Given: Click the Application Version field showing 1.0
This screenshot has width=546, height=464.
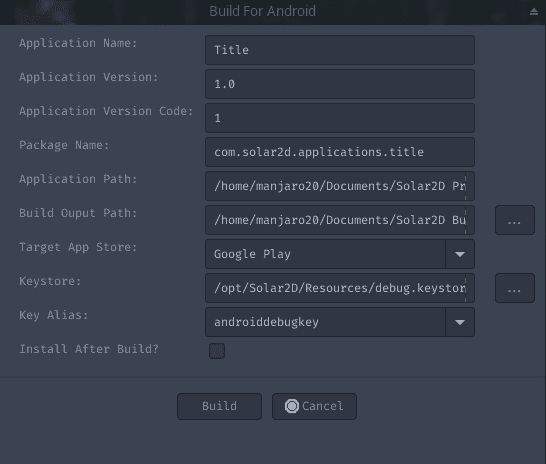Looking at the screenshot, I should [340, 84].
